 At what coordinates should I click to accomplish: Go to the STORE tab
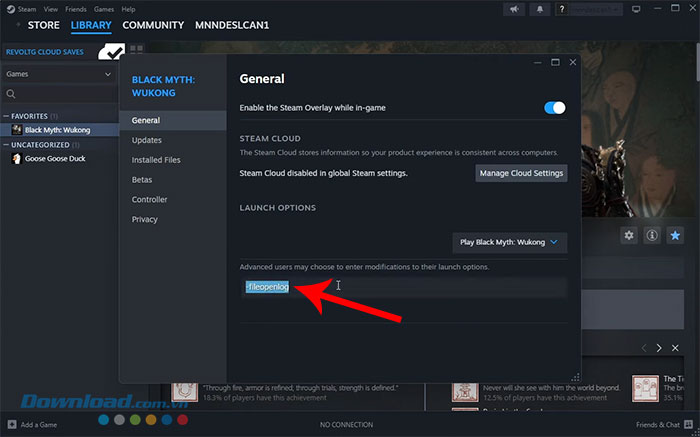[x=44, y=25]
